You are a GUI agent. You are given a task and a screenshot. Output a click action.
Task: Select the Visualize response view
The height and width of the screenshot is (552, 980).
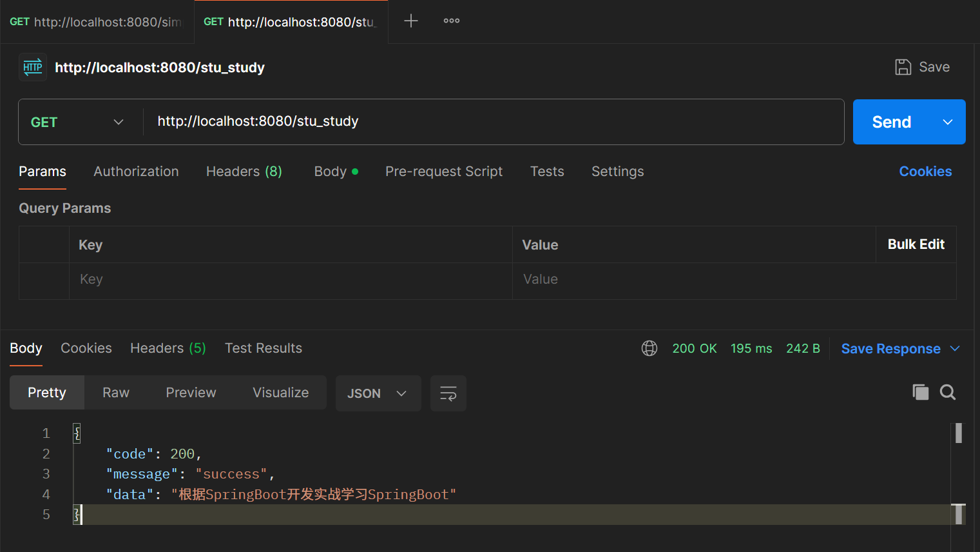(281, 393)
